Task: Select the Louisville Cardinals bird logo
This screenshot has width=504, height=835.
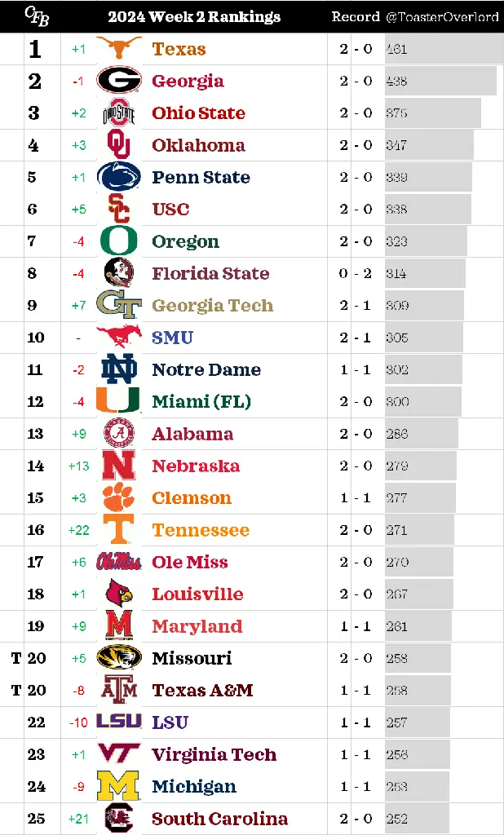Action: pyautogui.click(x=119, y=594)
